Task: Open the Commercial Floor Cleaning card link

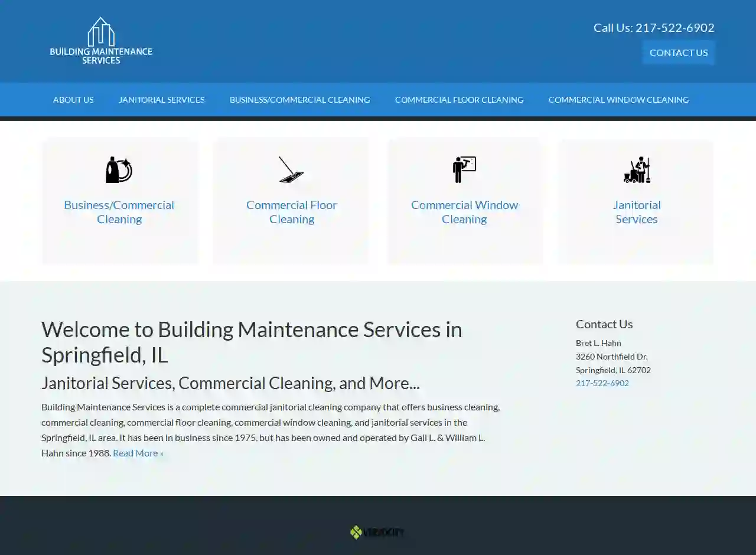Action: [x=292, y=212]
